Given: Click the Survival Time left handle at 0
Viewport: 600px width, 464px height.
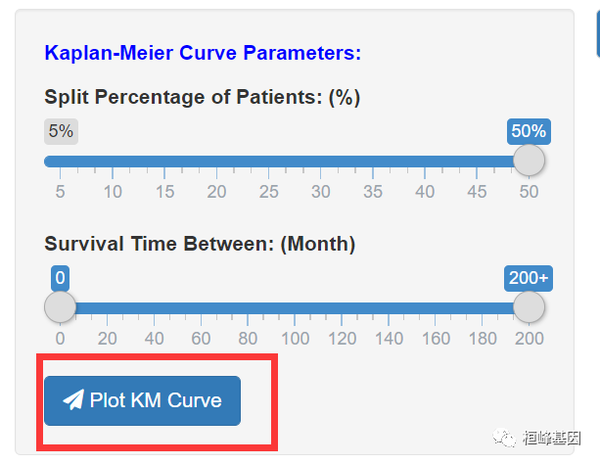Looking at the screenshot, I should click(x=60, y=307).
